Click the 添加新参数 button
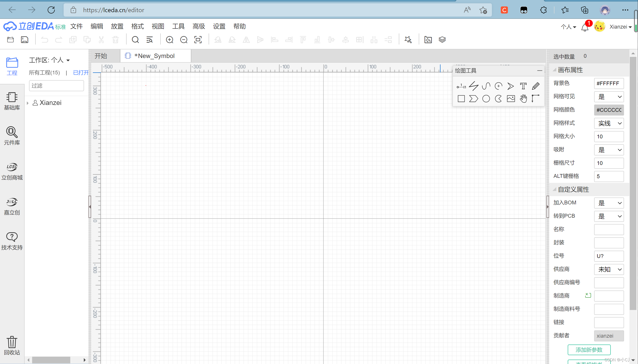The height and width of the screenshot is (364, 638). point(589,350)
